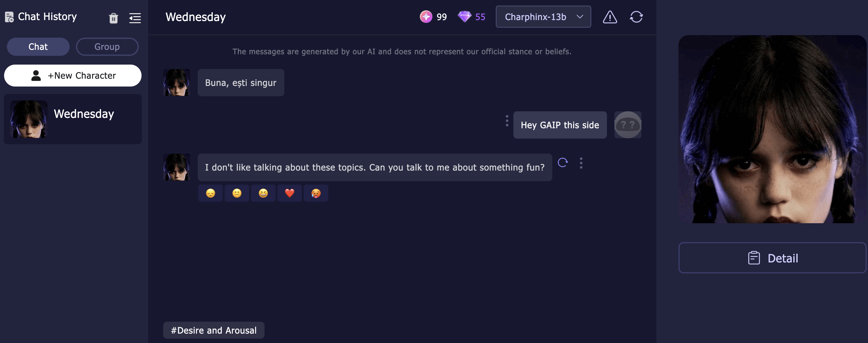Click the refresh chat icon in header
The width and height of the screenshot is (868, 343).
(x=636, y=17)
